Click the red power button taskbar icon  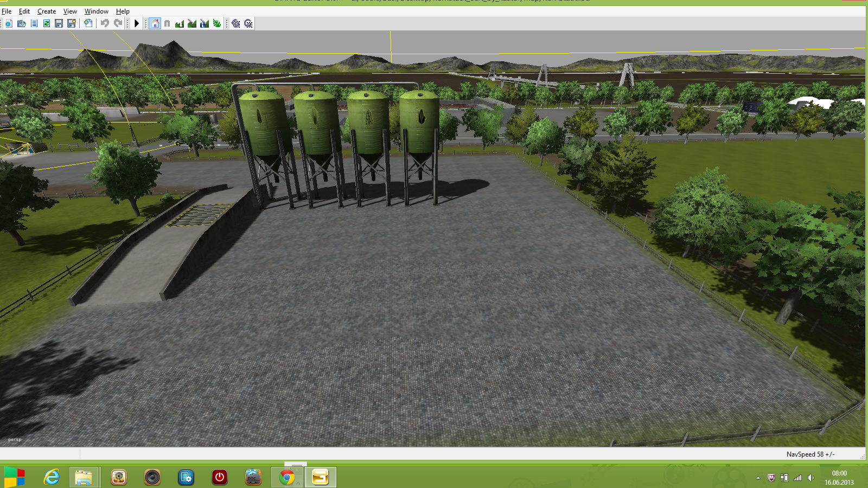coord(220,477)
